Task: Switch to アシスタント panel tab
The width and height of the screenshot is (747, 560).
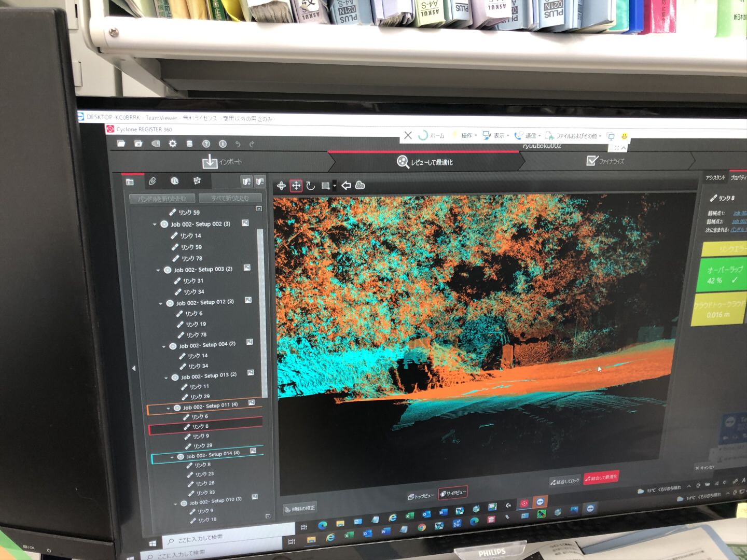Action: [715, 178]
